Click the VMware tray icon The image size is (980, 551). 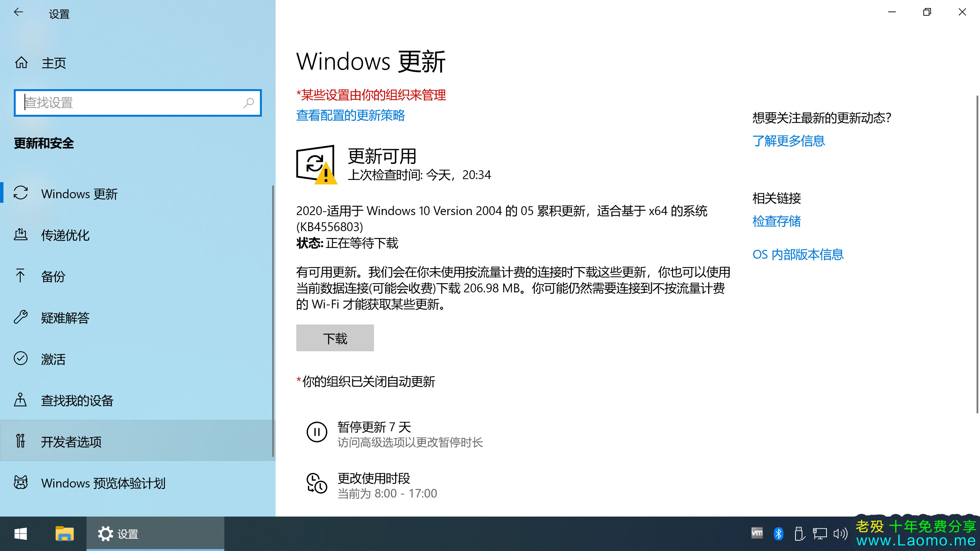click(x=757, y=533)
